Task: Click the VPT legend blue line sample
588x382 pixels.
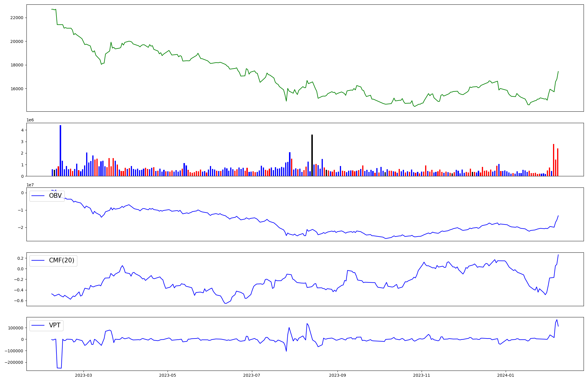Action: tap(38, 325)
